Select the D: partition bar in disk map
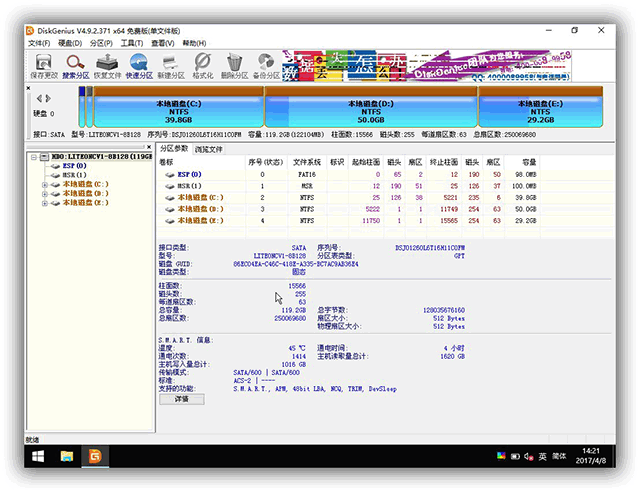The height and width of the screenshot is (492, 640). pos(371,107)
